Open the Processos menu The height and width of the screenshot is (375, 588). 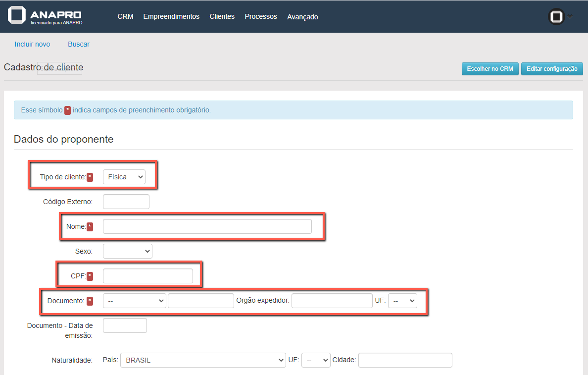coord(261,16)
